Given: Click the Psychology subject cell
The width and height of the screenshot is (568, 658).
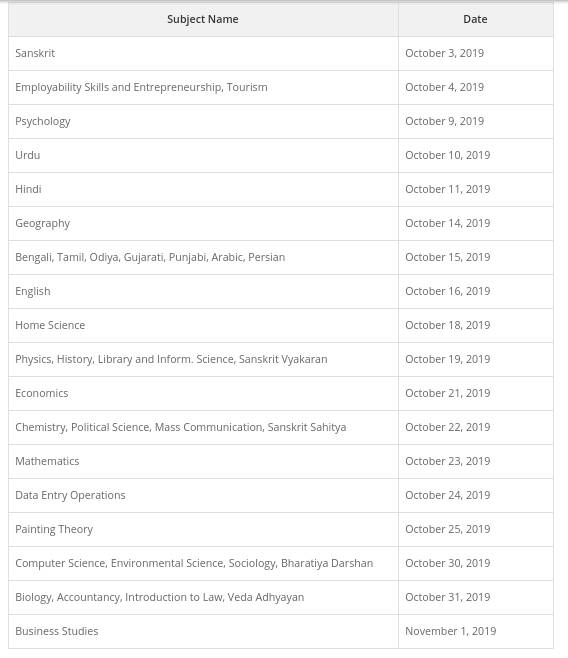Looking at the screenshot, I should 203,121.
